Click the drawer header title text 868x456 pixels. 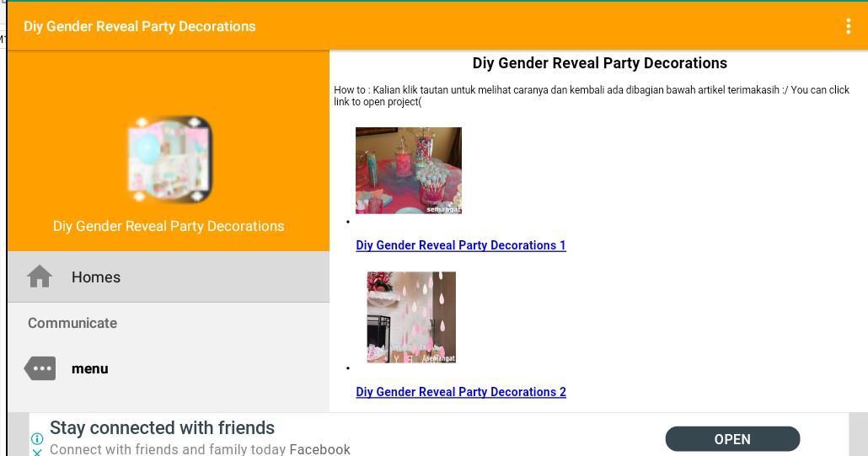click(x=169, y=227)
